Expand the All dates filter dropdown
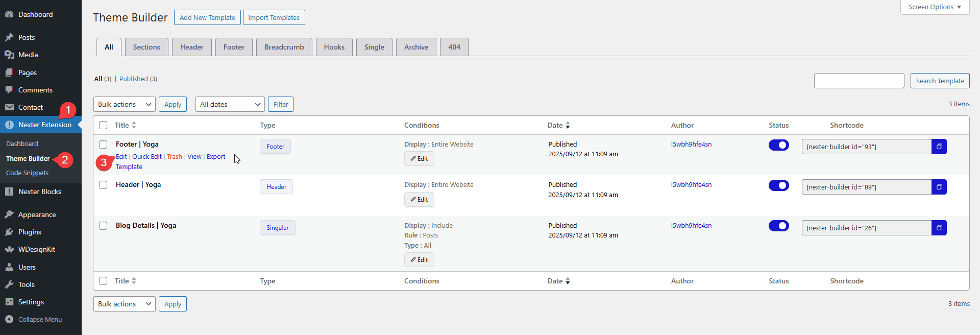Image resolution: width=980 pixels, height=335 pixels. tap(230, 104)
